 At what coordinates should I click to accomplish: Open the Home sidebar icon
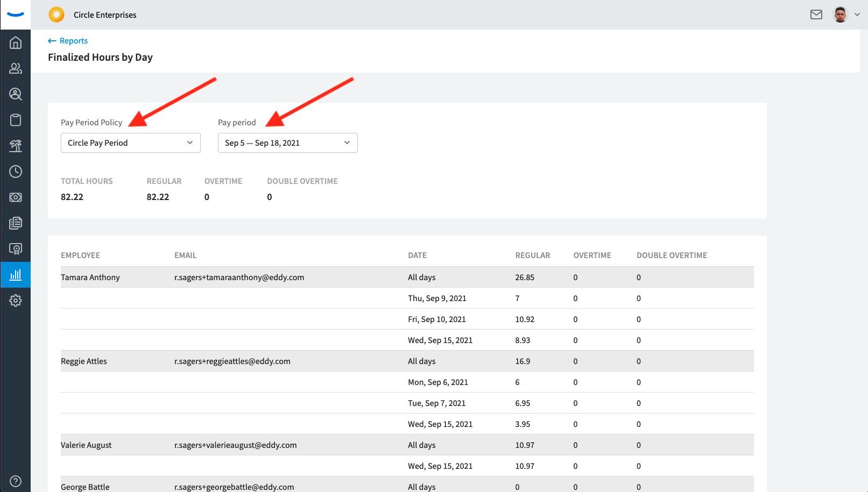(16, 42)
